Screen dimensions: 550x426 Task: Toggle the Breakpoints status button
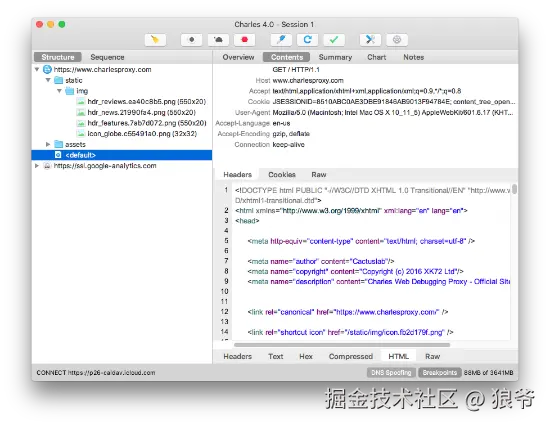point(440,372)
